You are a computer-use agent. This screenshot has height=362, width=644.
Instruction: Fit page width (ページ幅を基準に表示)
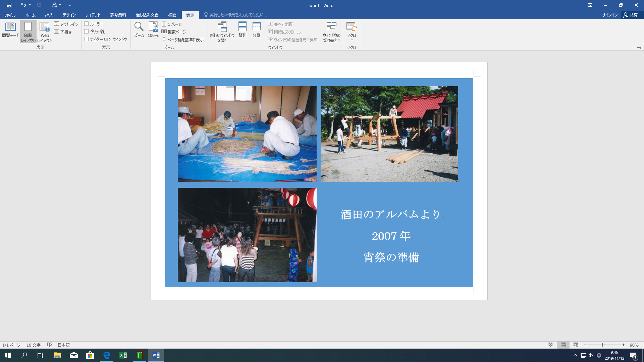pyautogui.click(x=183, y=40)
